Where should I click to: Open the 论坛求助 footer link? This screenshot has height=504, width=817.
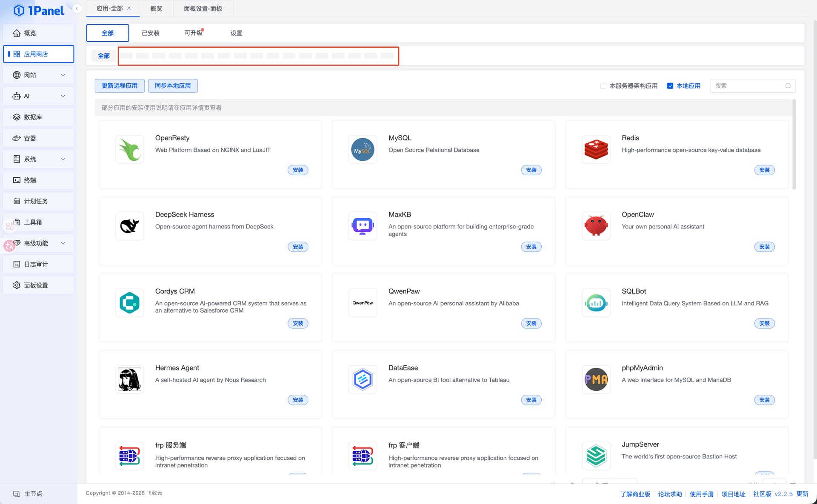coord(670,494)
